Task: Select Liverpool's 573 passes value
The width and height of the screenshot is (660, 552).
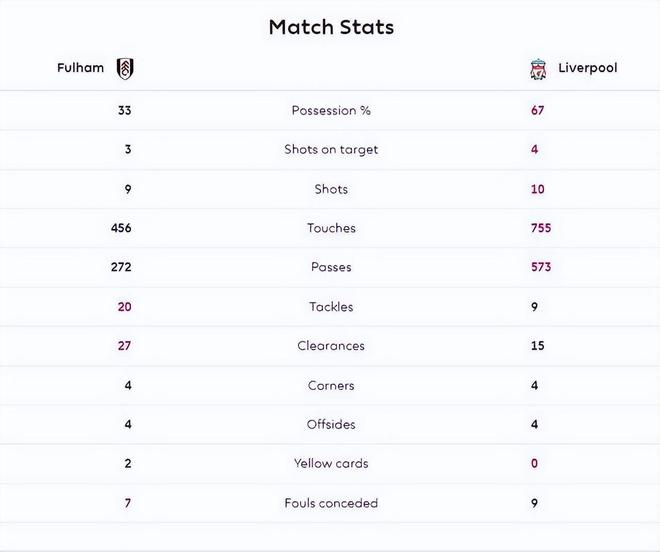Action: [x=541, y=267]
